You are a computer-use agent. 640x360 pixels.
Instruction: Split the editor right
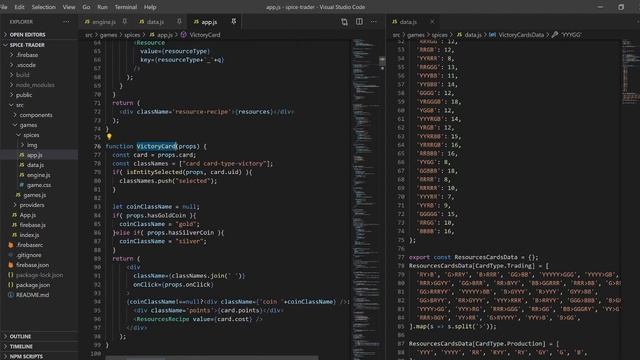point(359,22)
